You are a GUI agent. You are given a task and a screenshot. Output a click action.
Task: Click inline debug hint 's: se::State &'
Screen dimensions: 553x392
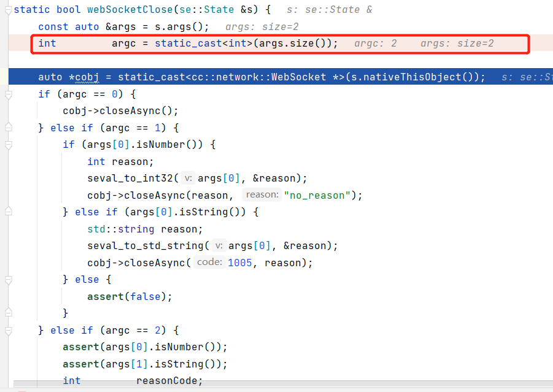pyautogui.click(x=330, y=10)
